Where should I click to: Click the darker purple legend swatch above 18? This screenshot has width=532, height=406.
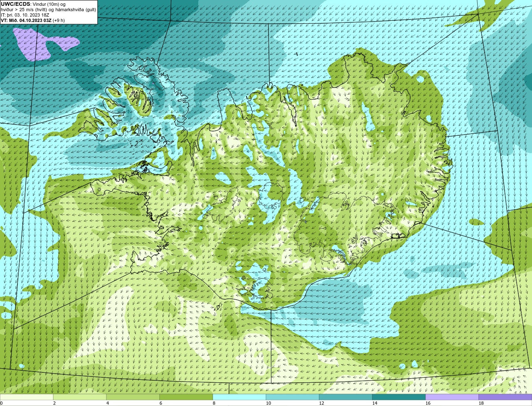[505, 397]
